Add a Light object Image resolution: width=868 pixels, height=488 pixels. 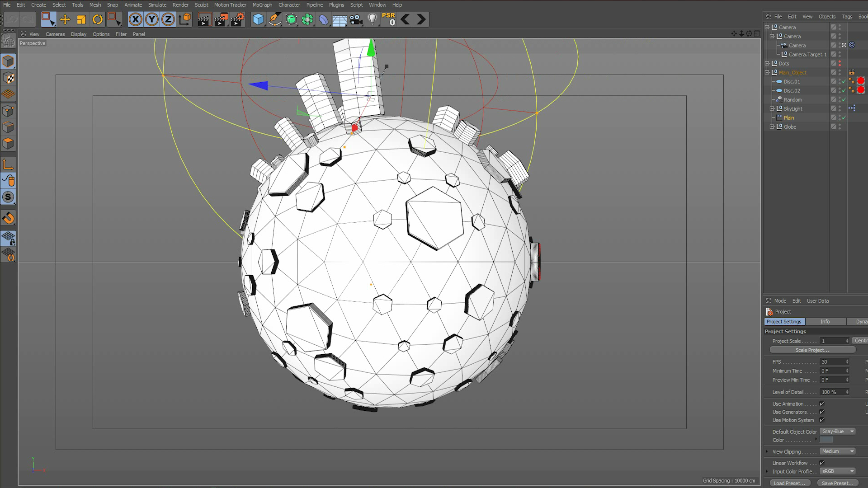click(x=372, y=19)
